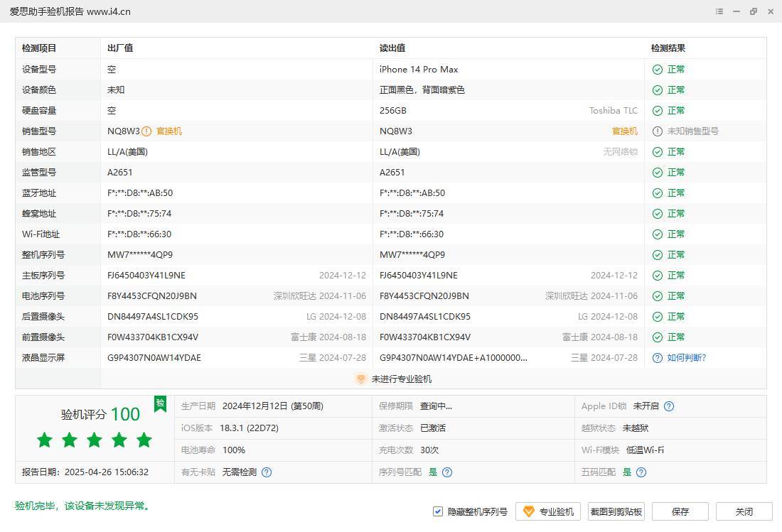The image size is (782, 532).
Task: Click the 截图到剪贴板 button
Action: [616, 511]
